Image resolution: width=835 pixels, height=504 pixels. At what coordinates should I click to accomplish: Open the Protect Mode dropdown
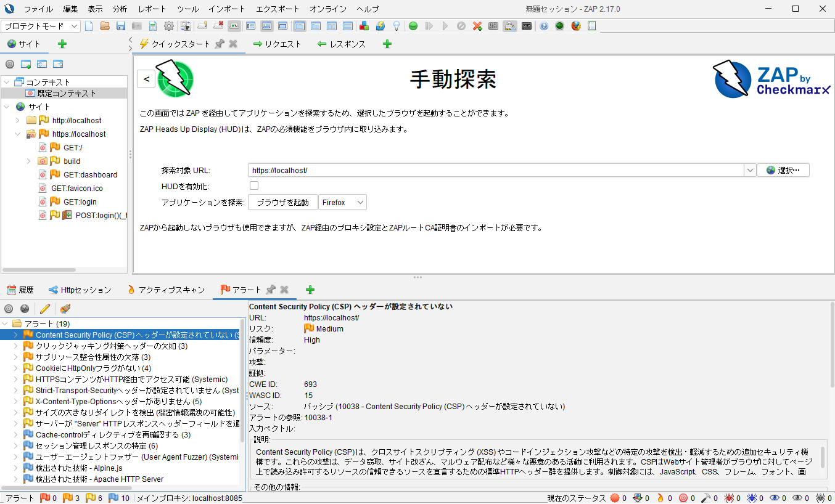coord(41,26)
